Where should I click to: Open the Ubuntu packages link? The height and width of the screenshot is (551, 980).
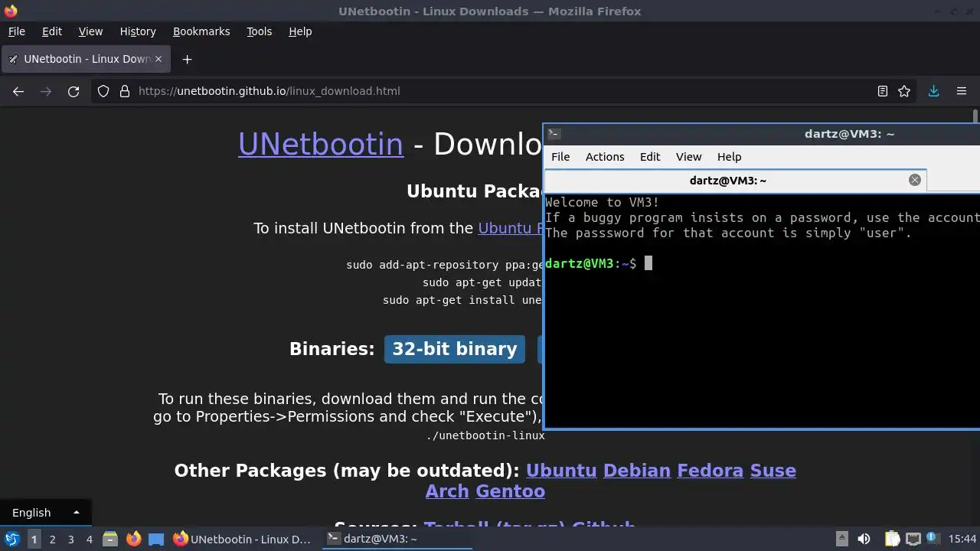(561, 471)
